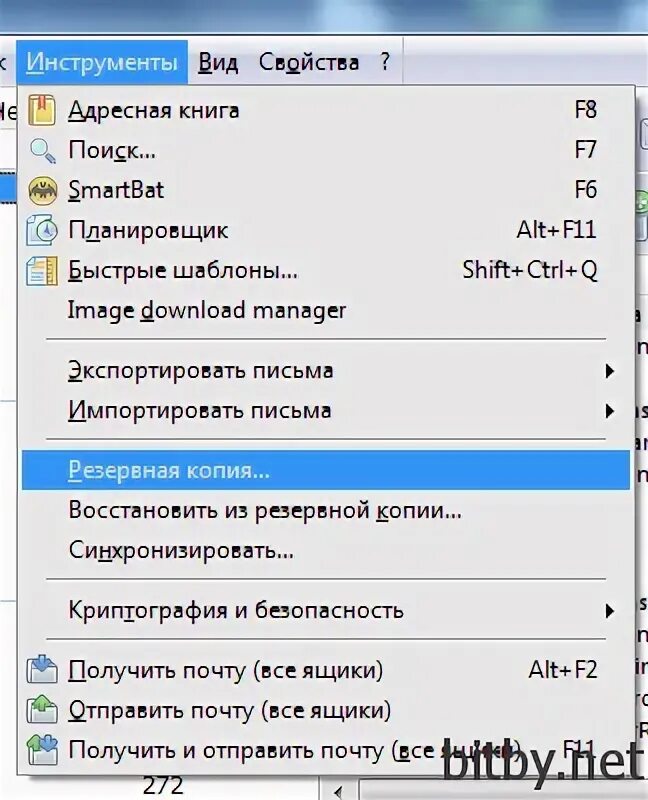This screenshot has height=800, width=648.
Task: Open Image download manager
Action: [x=206, y=310]
